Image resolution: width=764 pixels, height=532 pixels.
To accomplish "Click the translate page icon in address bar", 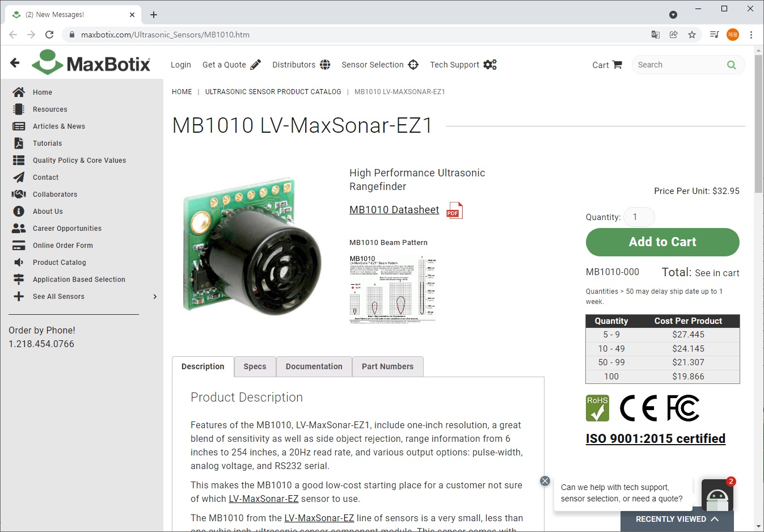I will tap(656, 35).
